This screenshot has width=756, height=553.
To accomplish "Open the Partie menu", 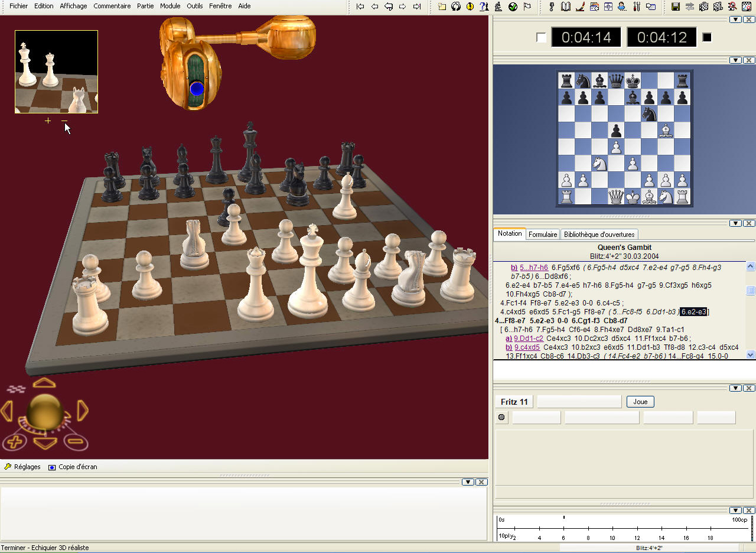I will (145, 6).
